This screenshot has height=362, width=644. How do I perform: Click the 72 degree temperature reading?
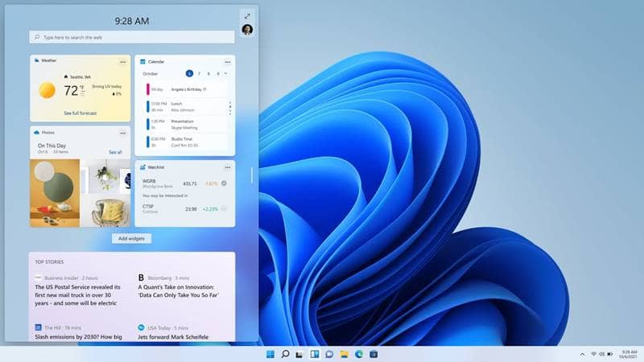[71, 90]
